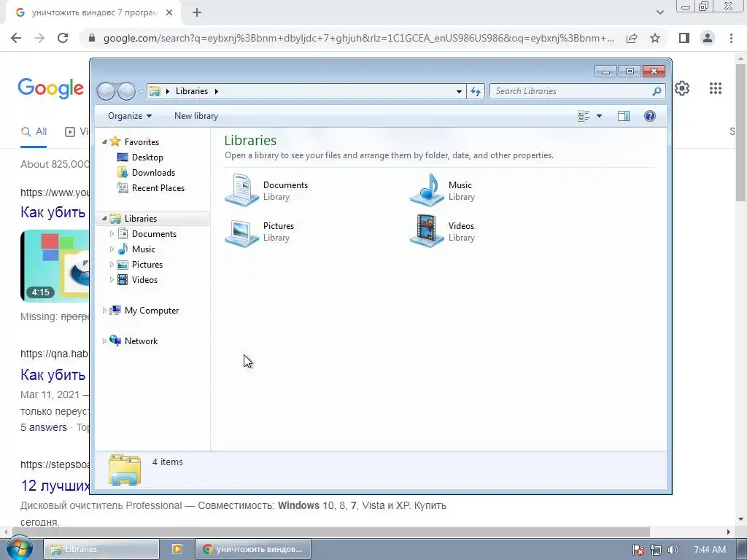Click the Explorer Back arrow button
The width and height of the screenshot is (747, 560).
coord(106,91)
